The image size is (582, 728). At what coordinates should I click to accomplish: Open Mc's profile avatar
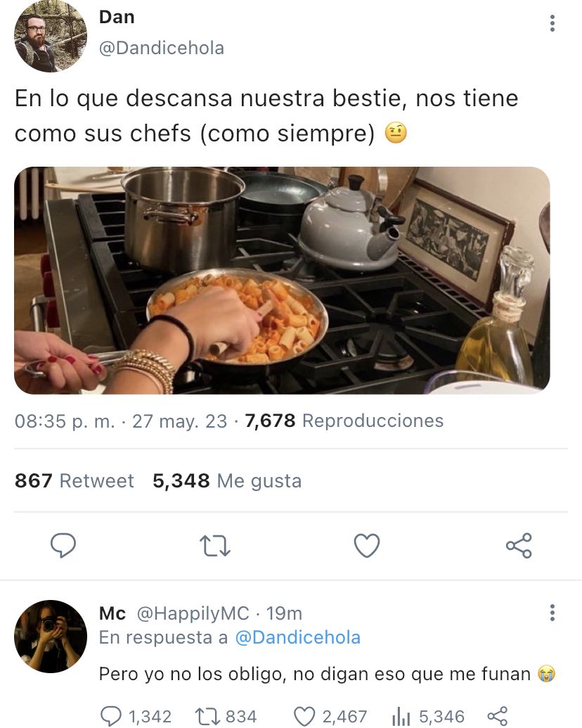click(x=51, y=637)
